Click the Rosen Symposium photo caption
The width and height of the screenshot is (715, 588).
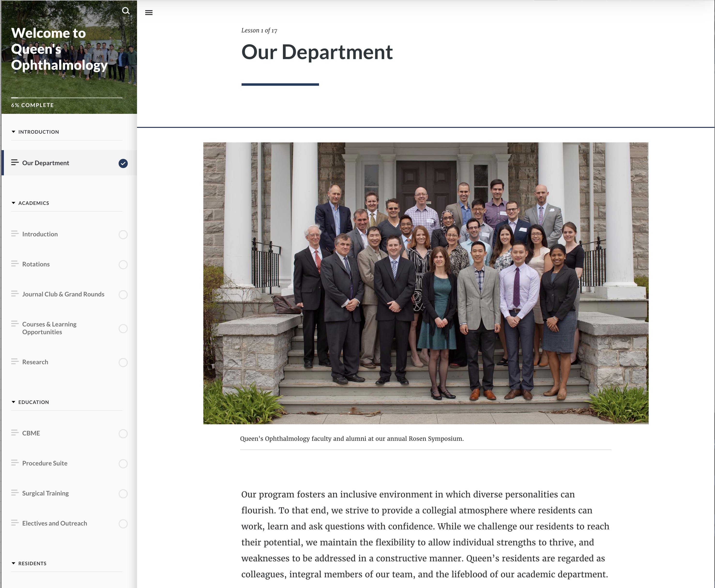[x=352, y=439]
